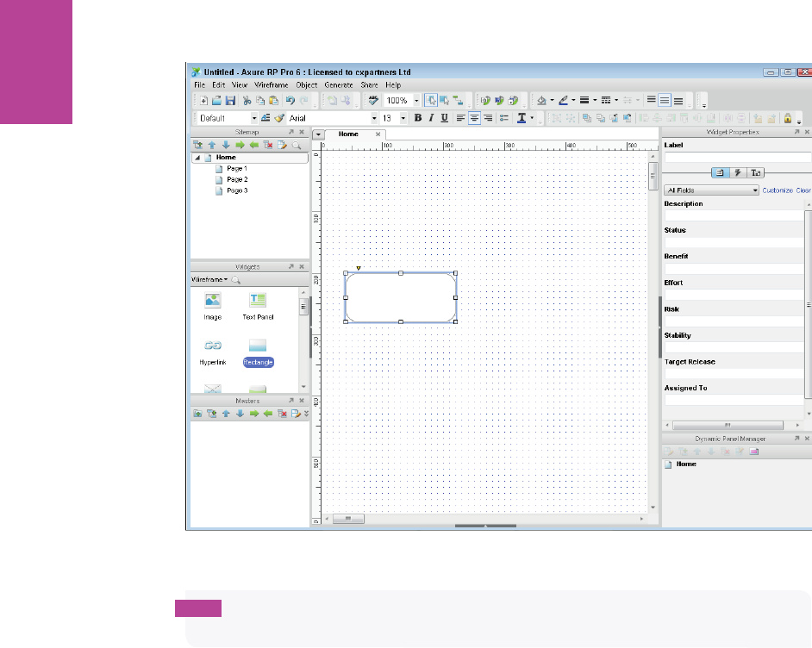Toggle Underline text formatting
Screen dimensions: 812x648
(444, 118)
